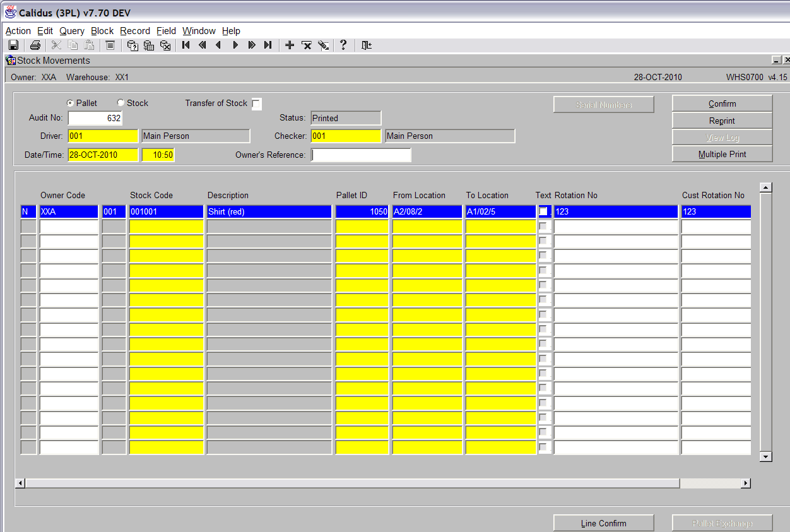
Task: Click the previous block double-arrow icon
Action: coord(203,45)
